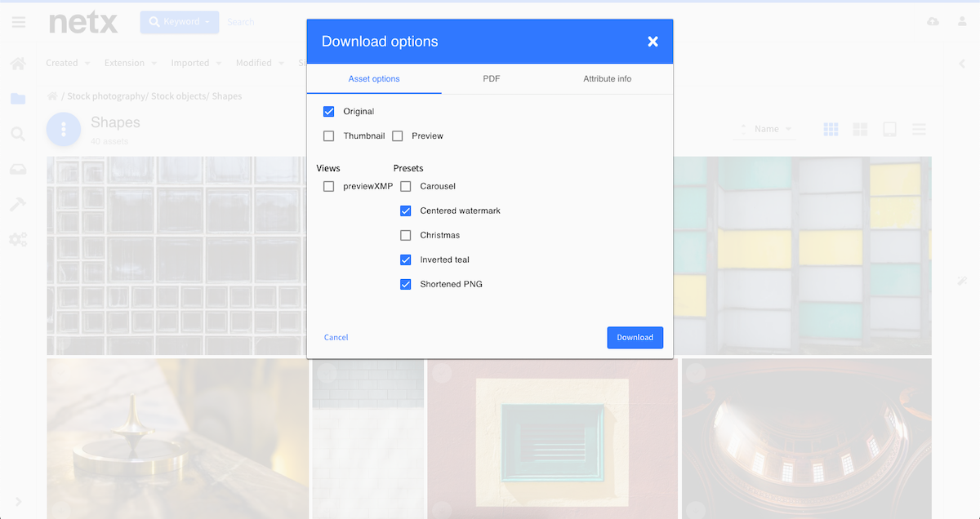Check the Preview checkbox

point(398,135)
